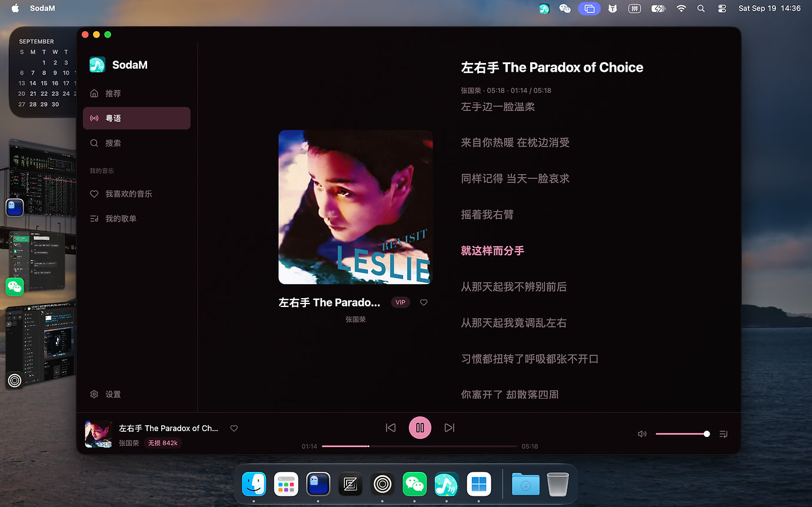Jump to lyric line 习惯都扭转了呼吸都张不开口
This screenshot has height=507, width=812.
(530, 359)
